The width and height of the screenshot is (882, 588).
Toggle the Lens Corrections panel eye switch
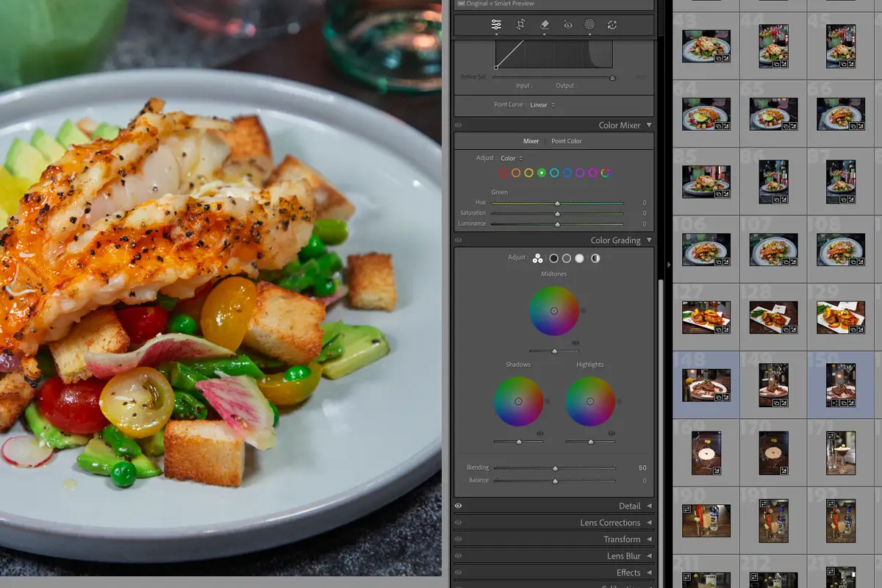point(458,523)
